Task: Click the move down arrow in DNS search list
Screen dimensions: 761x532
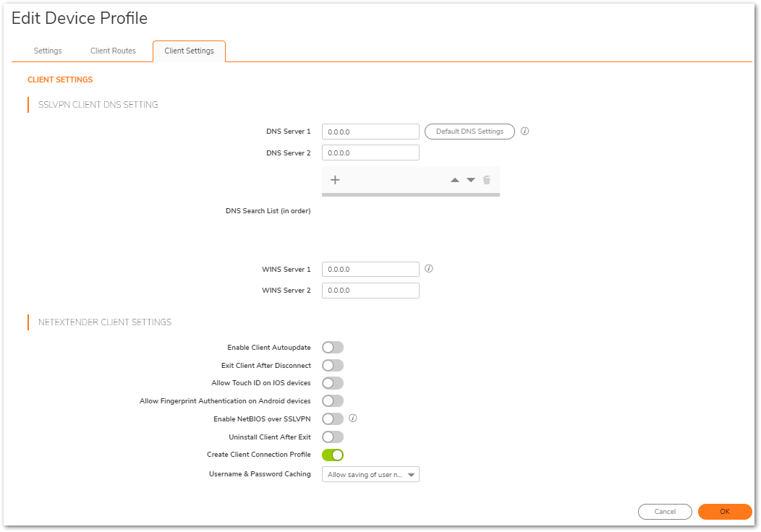Action: pyautogui.click(x=471, y=180)
